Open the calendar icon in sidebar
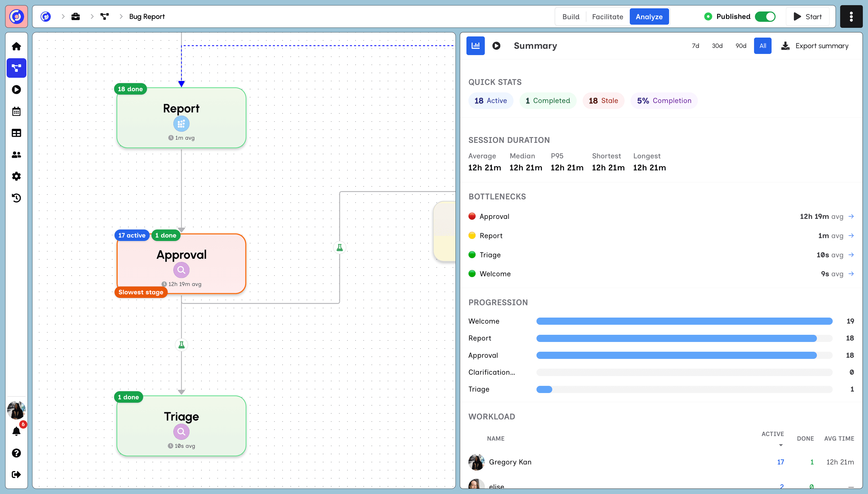The height and width of the screenshot is (494, 868). click(16, 111)
